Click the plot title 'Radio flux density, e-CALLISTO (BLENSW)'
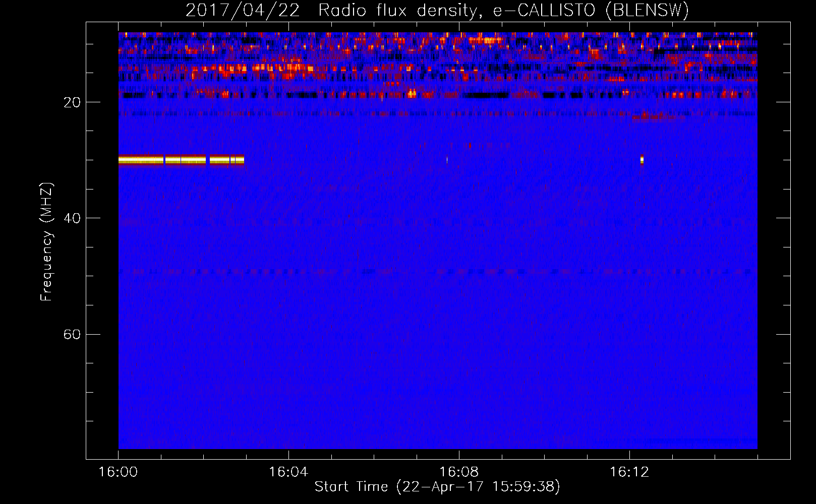Screen dimensions: 816x504 503,10
